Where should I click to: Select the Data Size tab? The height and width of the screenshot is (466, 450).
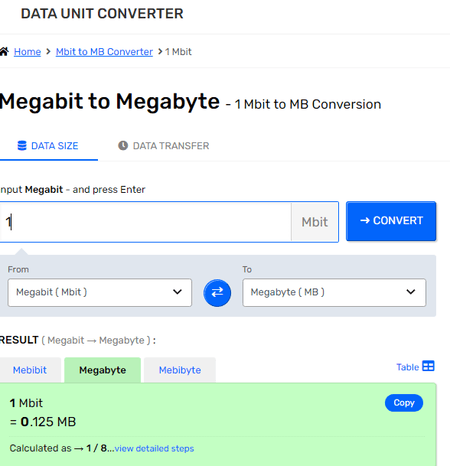[x=48, y=146]
